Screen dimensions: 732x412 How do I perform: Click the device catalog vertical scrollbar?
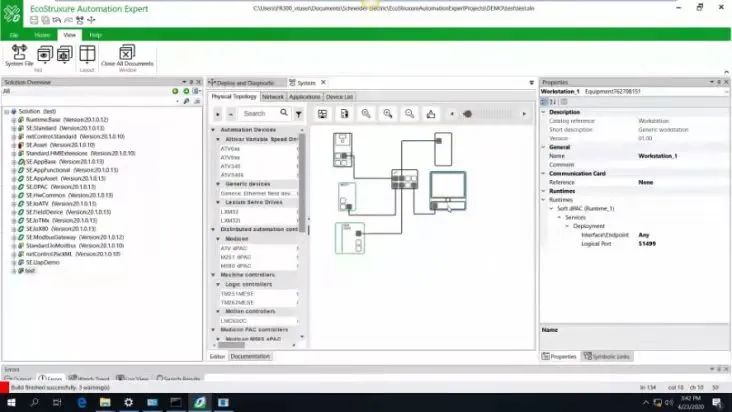303,183
